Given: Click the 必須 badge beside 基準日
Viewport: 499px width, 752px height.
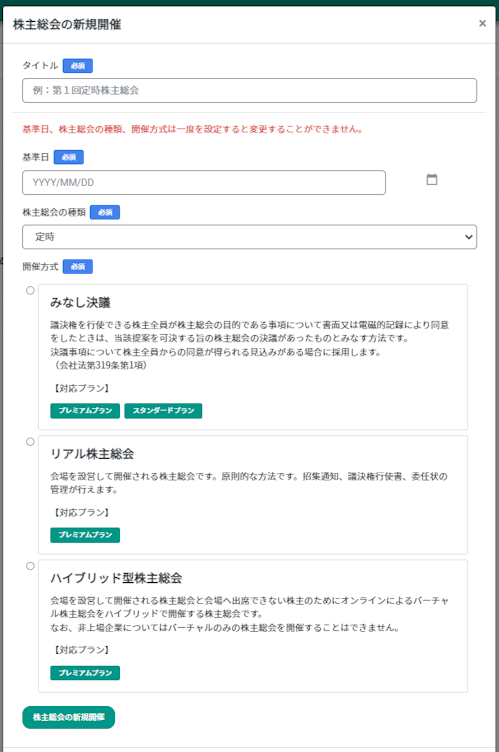Looking at the screenshot, I should 69,157.
